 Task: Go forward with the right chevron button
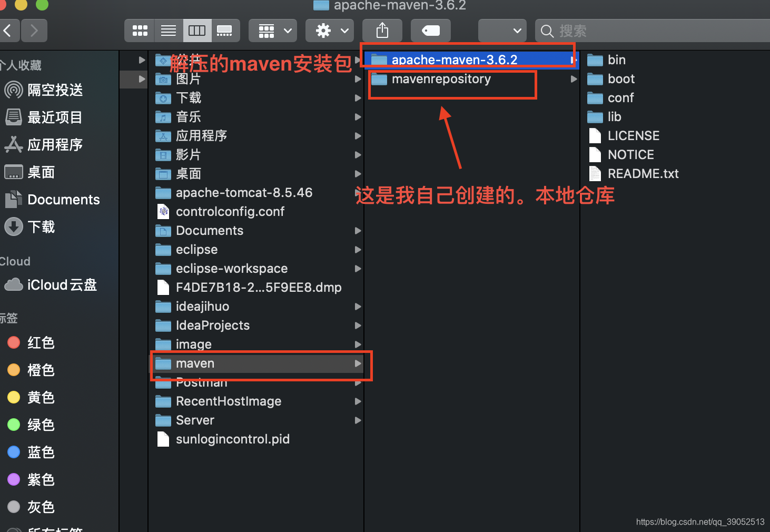coord(34,31)
